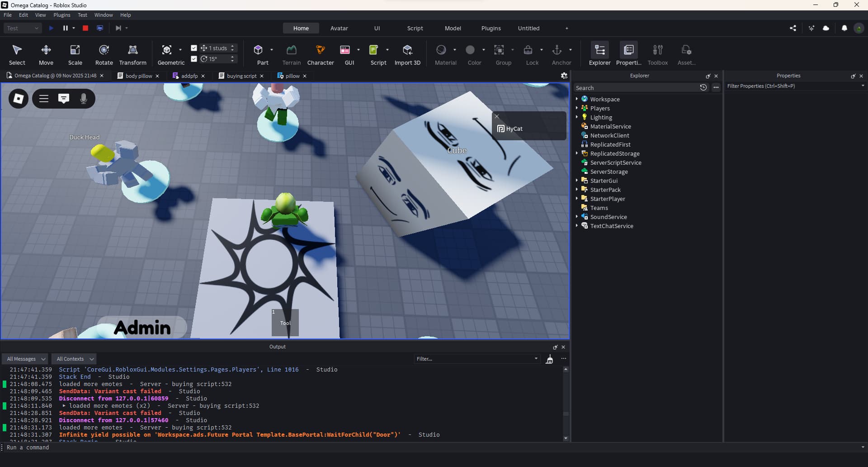Switch to the buying script tab

click(241, 76)
